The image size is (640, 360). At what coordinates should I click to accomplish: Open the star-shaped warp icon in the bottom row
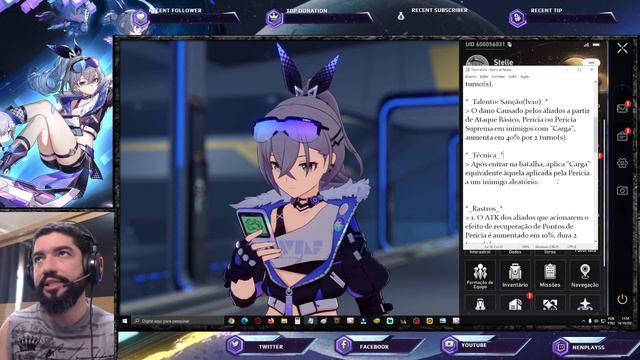pyautogui.click(x=585, y=304)
